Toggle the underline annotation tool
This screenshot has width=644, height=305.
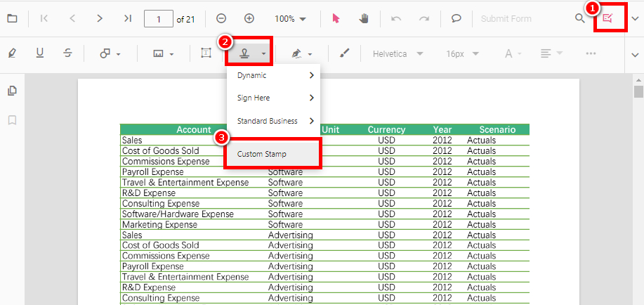click(40, 53)
